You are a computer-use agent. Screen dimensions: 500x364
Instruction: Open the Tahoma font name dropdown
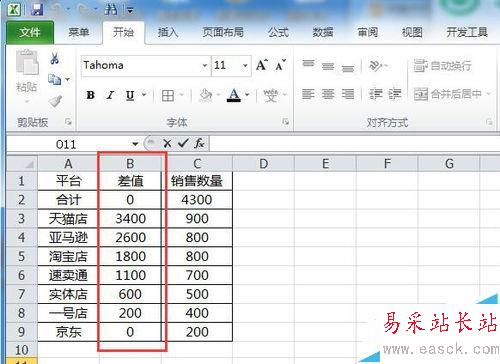[x=205, y=65]
